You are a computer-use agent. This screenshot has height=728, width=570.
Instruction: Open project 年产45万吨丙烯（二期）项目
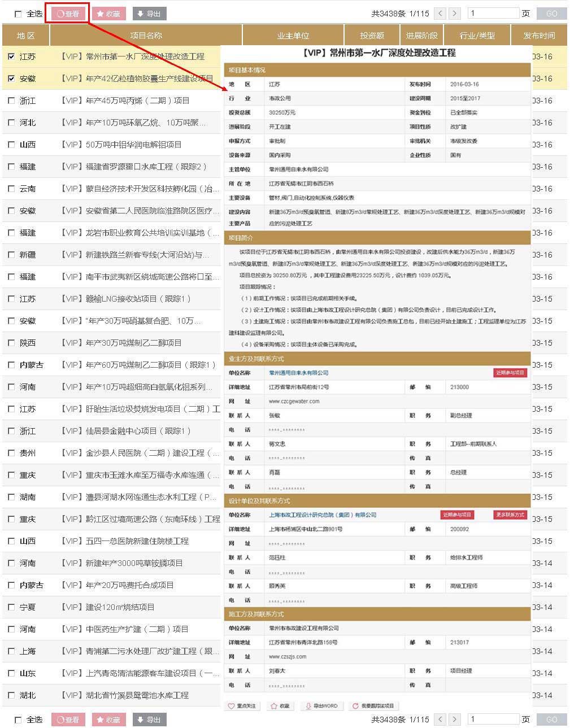125,101
